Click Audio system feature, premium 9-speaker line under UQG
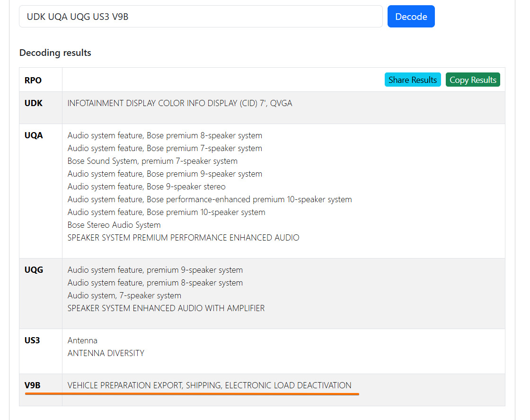This screenshot has height=420, width=530. [155, 270]
